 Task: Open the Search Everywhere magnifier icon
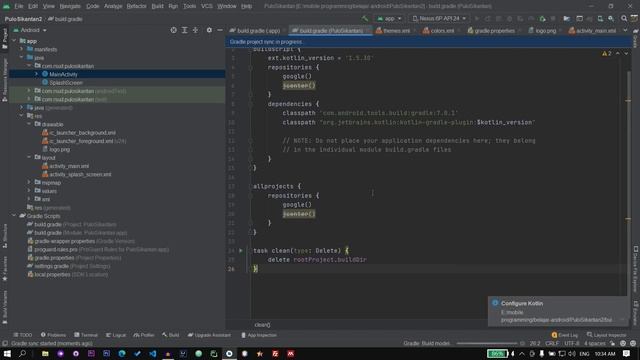624,18
